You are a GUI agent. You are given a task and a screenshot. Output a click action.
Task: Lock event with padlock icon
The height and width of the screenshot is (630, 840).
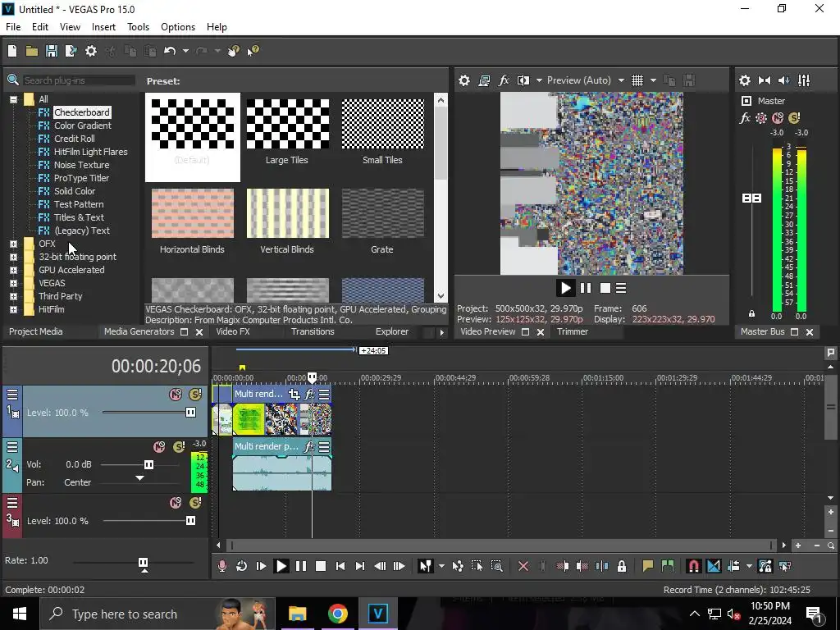point(622,566)
